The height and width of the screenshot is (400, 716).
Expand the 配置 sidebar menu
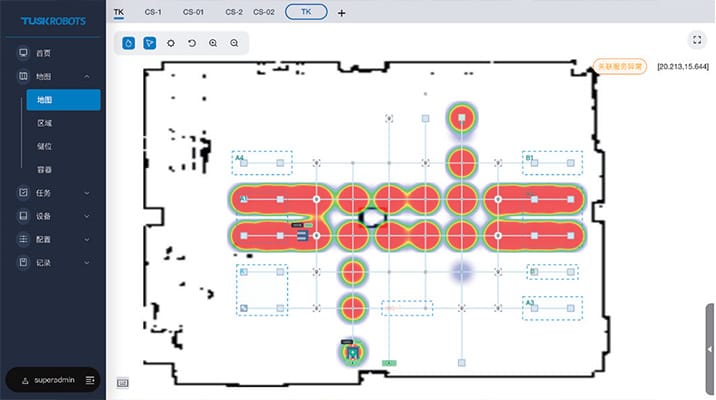[x=87, y=240]
